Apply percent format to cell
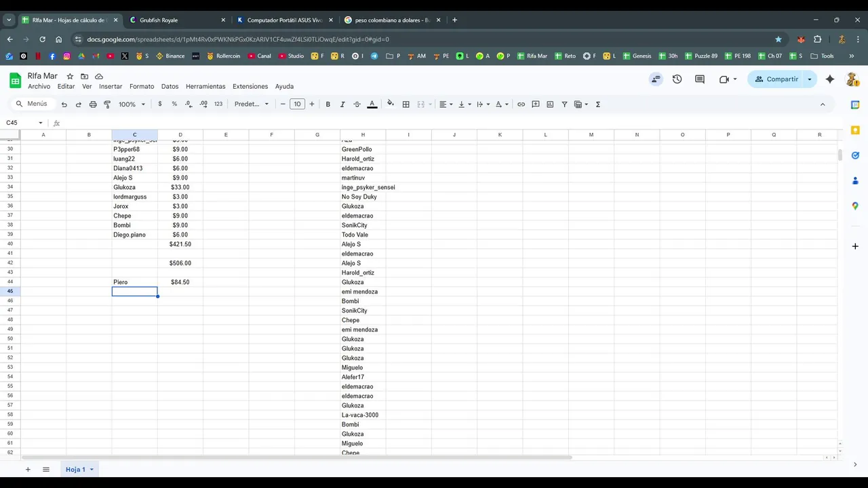This screenshot has width=868, height=488. (174, 104)
